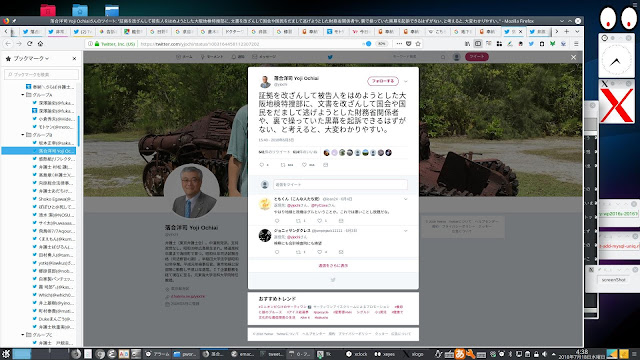This screenshot has height=360, width=640.
Task: Close the active Twitter tab
Action: click(x=520, y=31)
